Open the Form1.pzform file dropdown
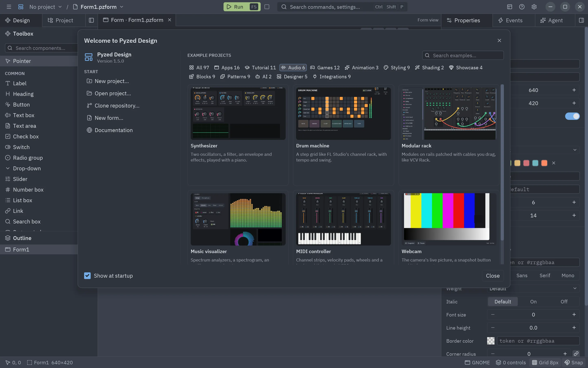 [98, 7]
